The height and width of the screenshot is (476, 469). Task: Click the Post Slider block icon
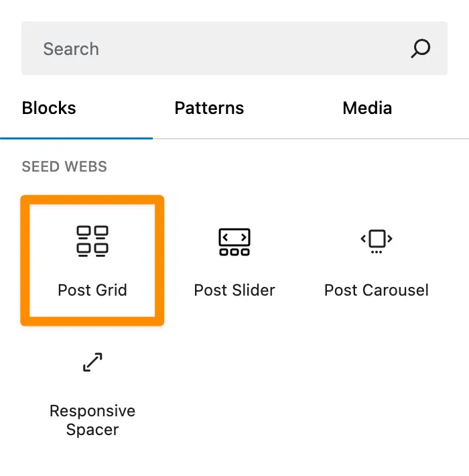click(234, 241)
